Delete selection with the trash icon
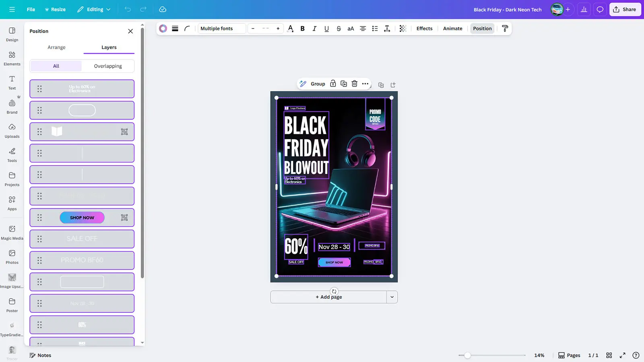The height and width of the screenshot is (362, 644). [354, 84]
